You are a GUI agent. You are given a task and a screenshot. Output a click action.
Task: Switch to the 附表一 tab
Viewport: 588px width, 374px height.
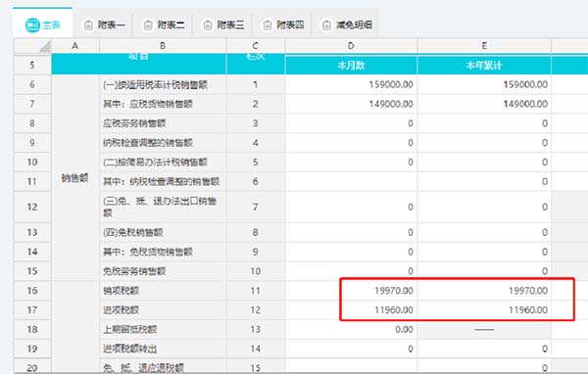point(103,24)
